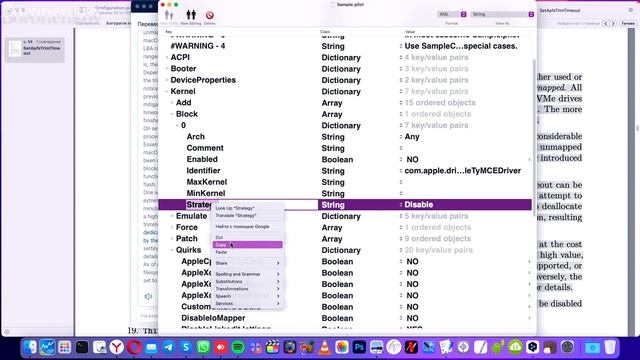
Task: Expand the Booter dictionary
Action: point(167,69)
